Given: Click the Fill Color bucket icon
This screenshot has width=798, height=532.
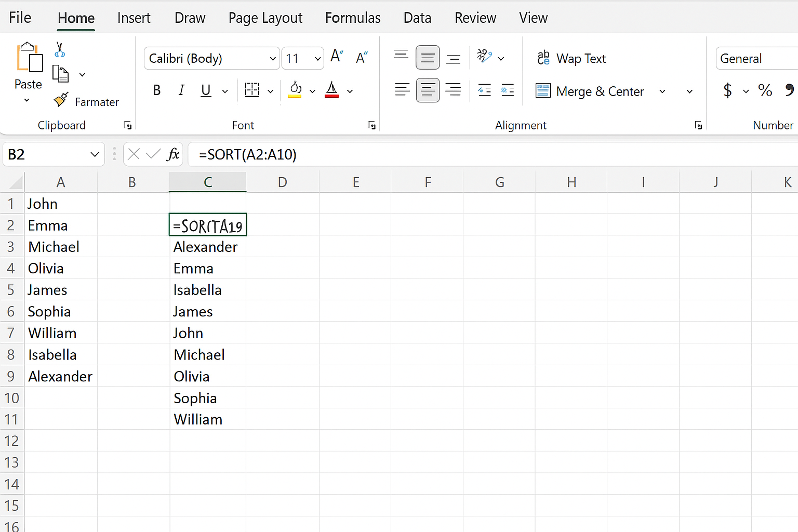Looking at the screenshot, I should (x=295, y=90).
